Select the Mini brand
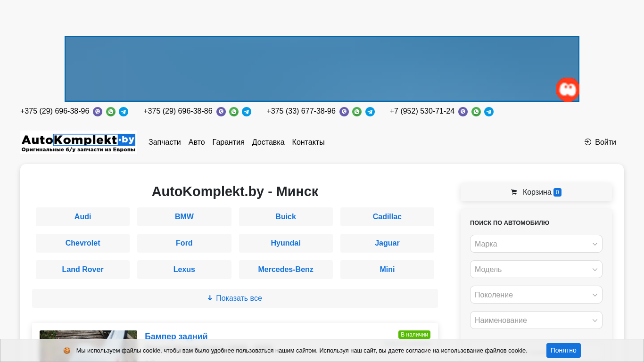This screenshot has width=644, height=362. click(387, 270)
